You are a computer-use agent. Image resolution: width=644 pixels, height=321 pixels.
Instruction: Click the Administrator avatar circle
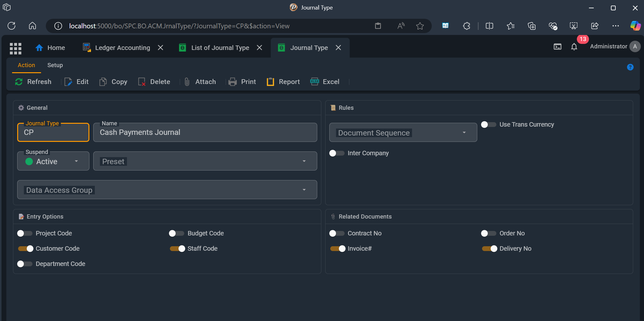635,46
